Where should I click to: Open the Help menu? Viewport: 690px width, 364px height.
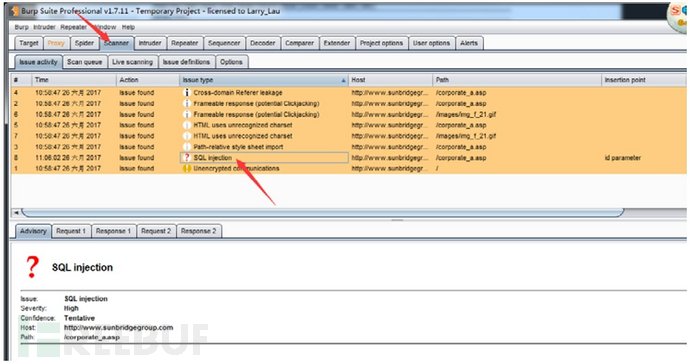128,27
